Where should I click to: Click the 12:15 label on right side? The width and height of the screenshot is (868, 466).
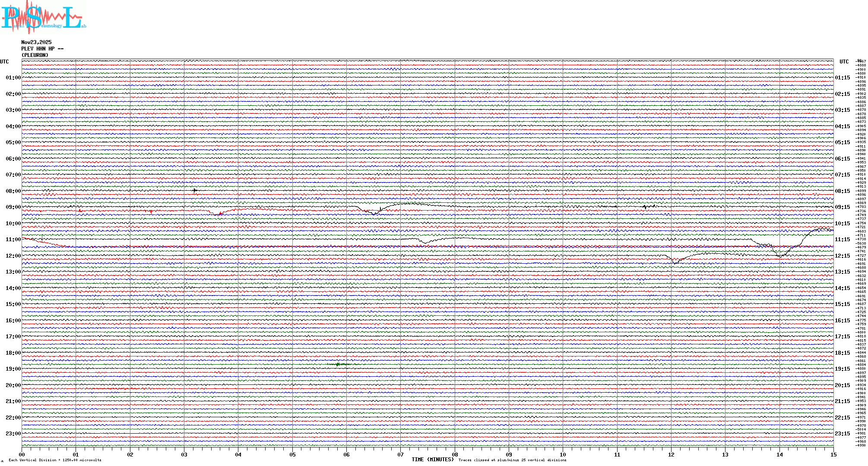pyautogui.click(x=842, y=256)
